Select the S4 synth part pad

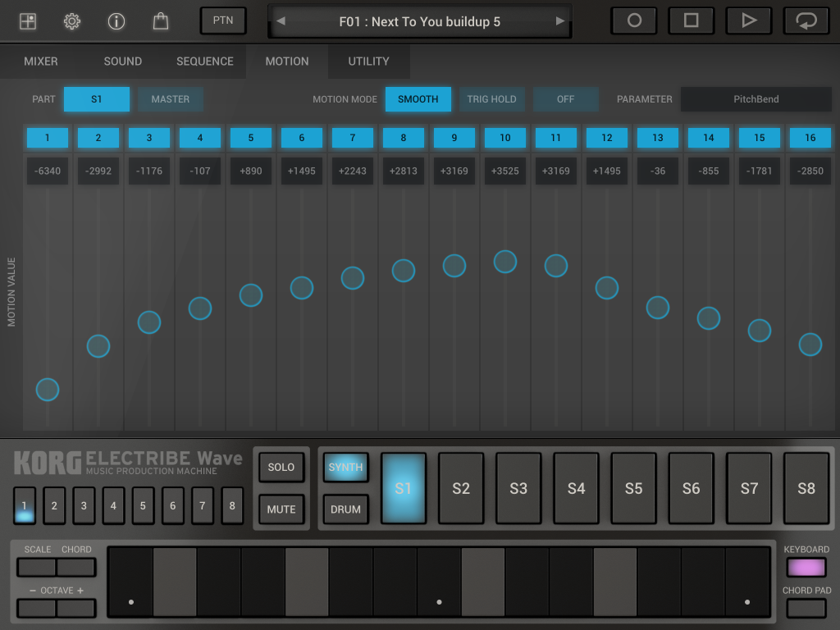pos(576,488)
